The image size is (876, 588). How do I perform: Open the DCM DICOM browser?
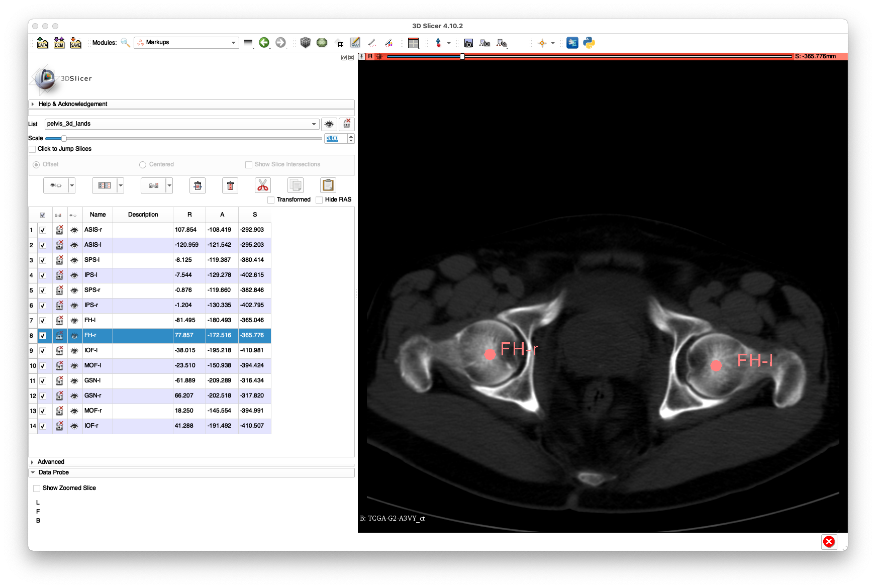coord(59,43)
